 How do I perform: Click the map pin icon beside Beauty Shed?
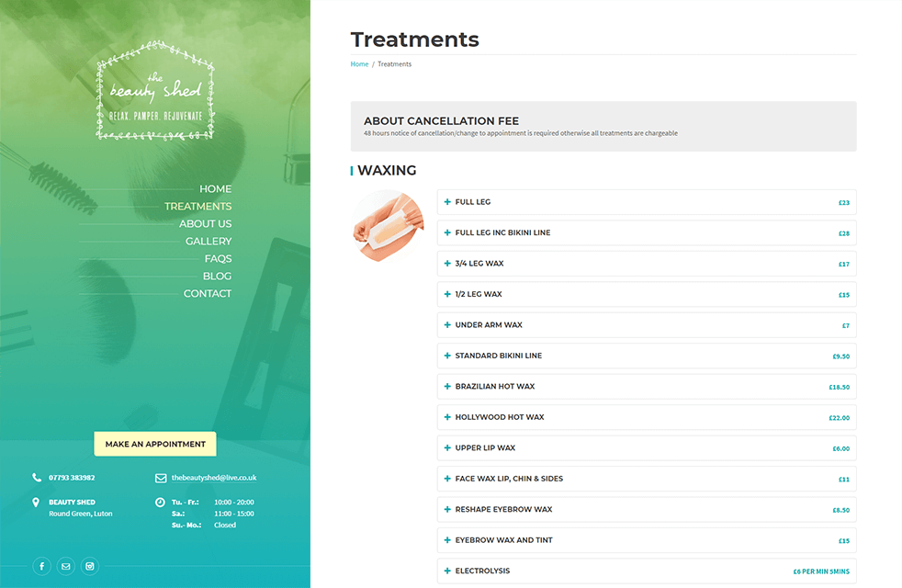pos(36,503)
